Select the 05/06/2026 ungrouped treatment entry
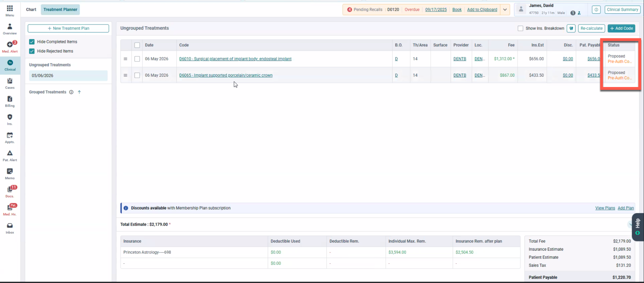The height and width of the screenshot is (283, 644). [x=68, y=76]
